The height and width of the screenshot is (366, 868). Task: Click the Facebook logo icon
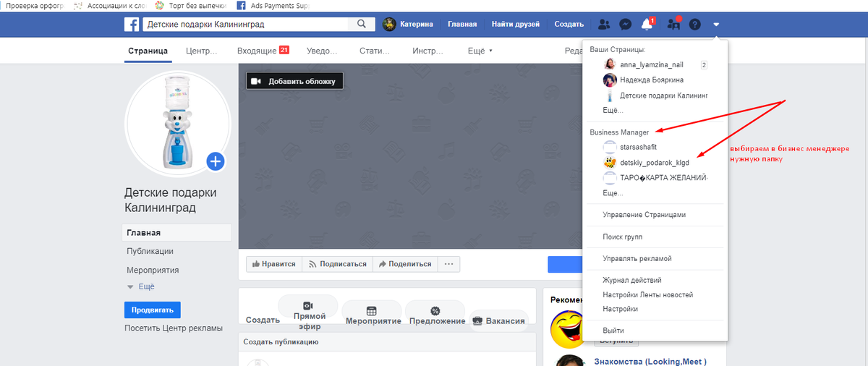coord(132,24)
